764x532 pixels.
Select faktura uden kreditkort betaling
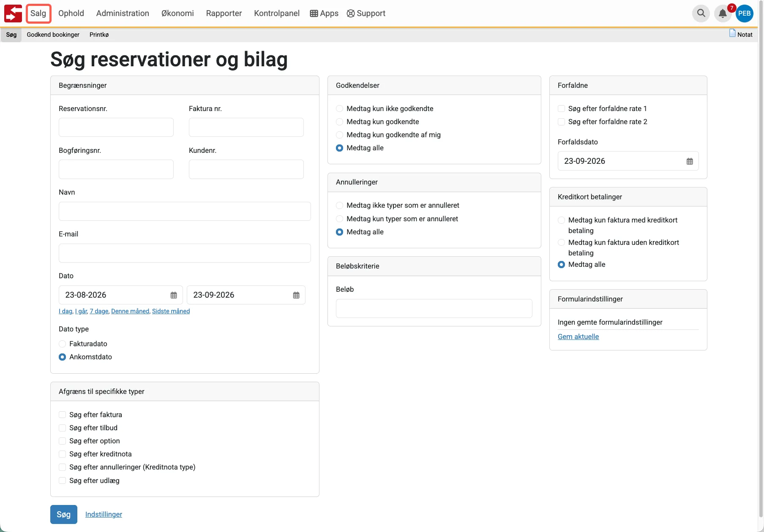pos(561,243)
